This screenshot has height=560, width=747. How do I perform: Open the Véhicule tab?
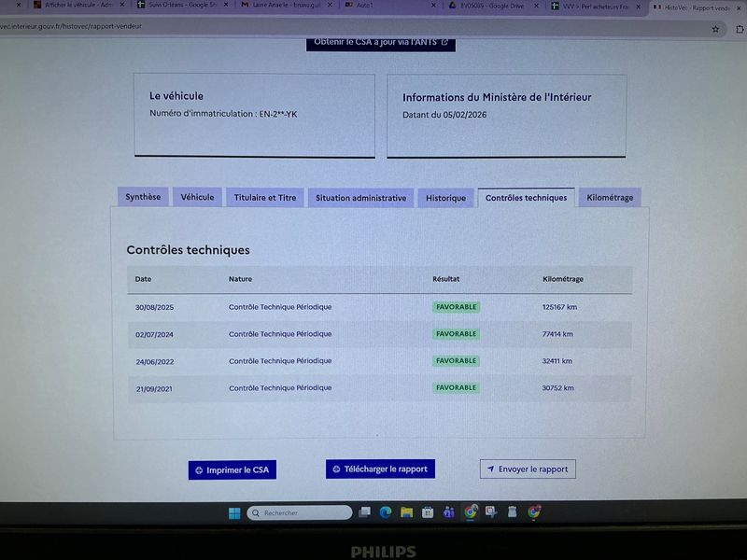tap(197, 197)
